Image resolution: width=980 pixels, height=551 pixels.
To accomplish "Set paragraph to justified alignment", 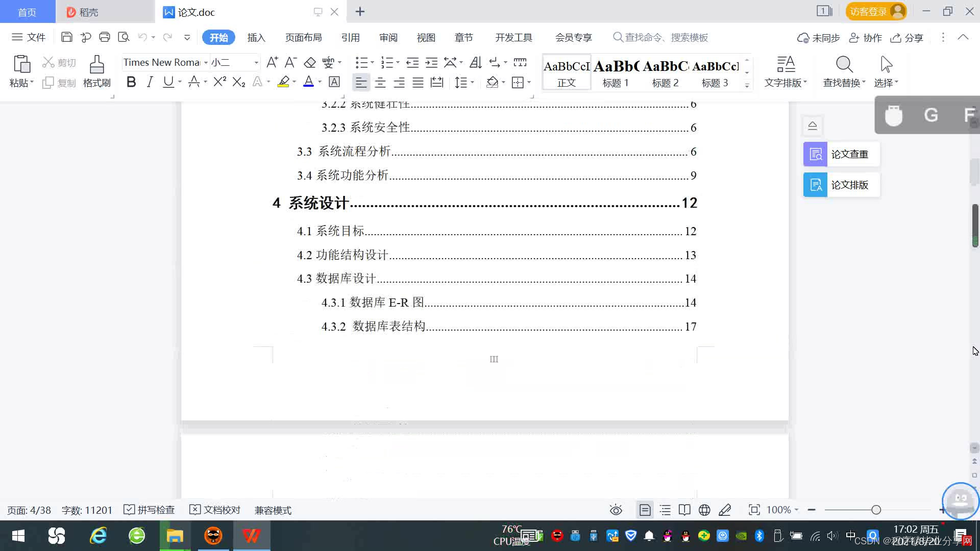I will point(418,82).
